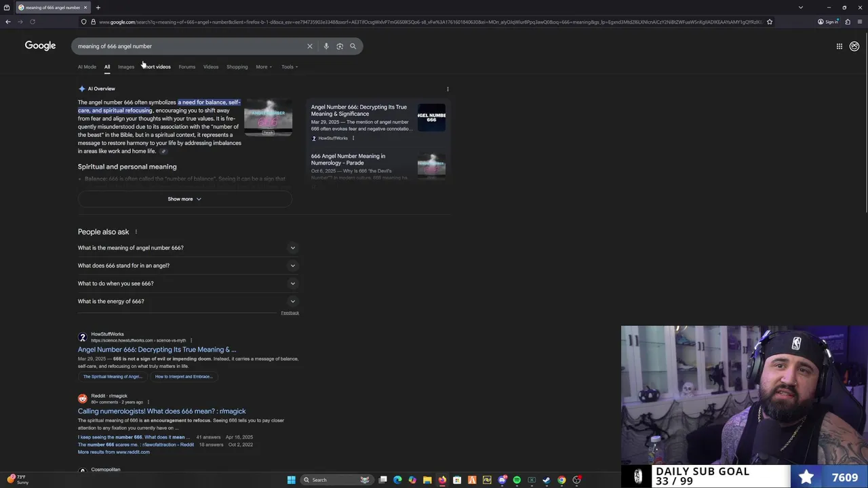
Task: Click the Sign in button
Action: pyautogui.click(x=829, y=22)
